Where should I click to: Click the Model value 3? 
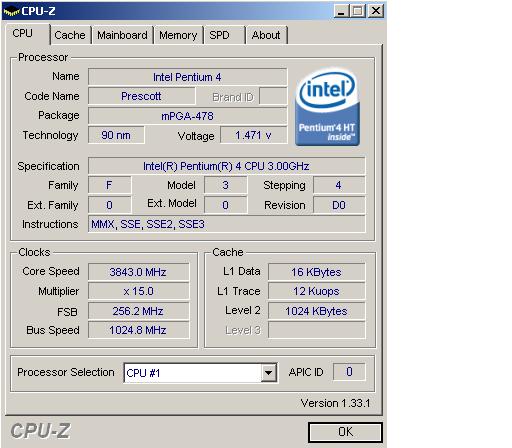226,185
